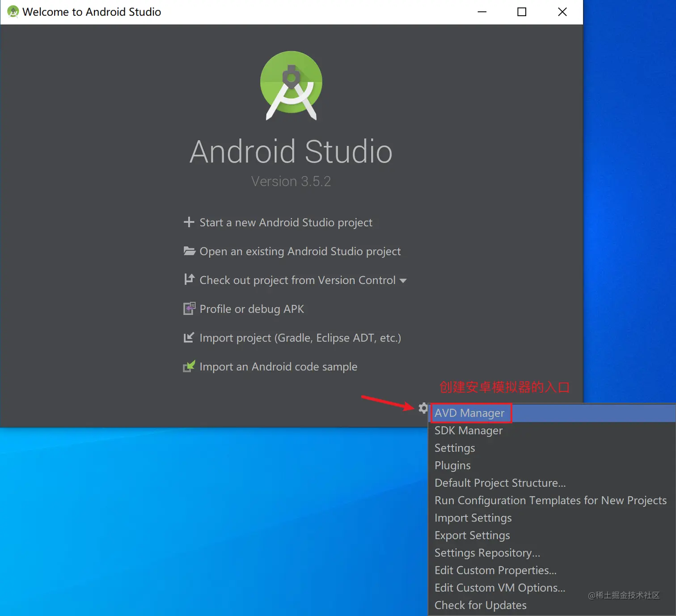
Task: Import an Android code sample
Action: (278, 367)
